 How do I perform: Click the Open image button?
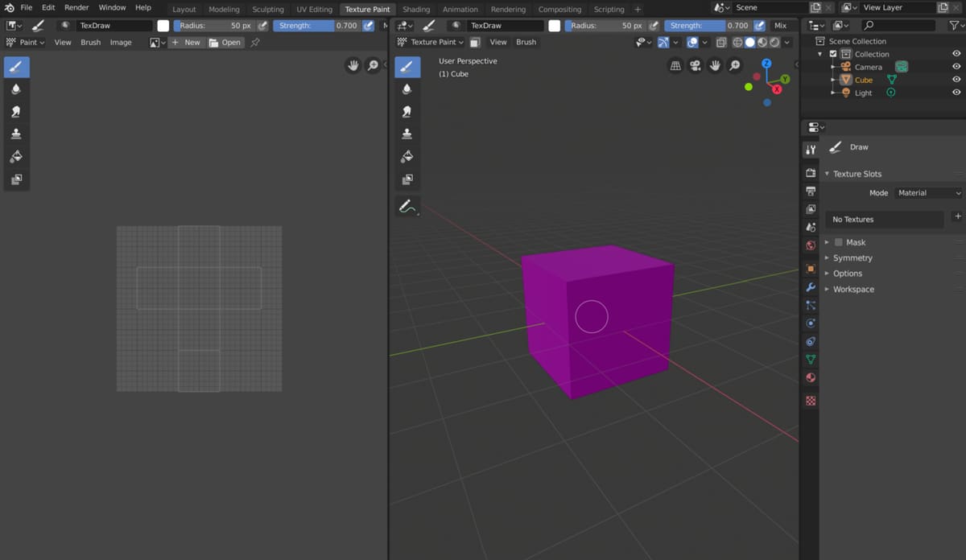[225, 42]
